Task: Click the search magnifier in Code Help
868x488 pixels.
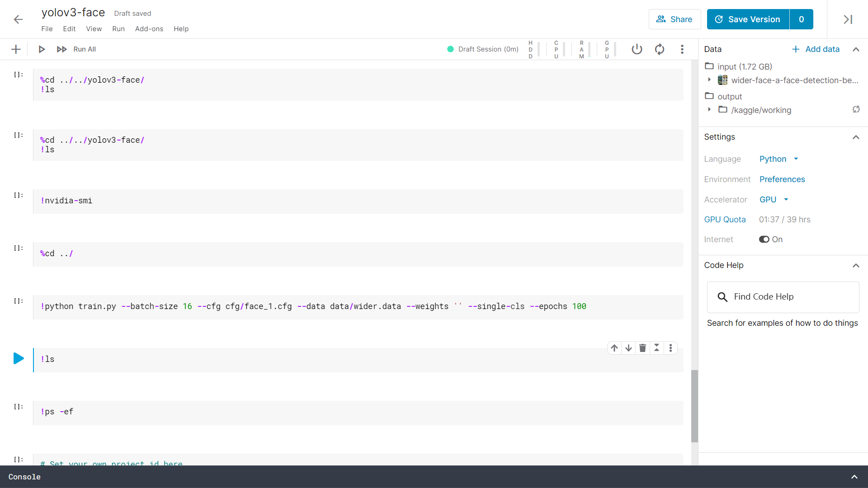Action: 722,297
